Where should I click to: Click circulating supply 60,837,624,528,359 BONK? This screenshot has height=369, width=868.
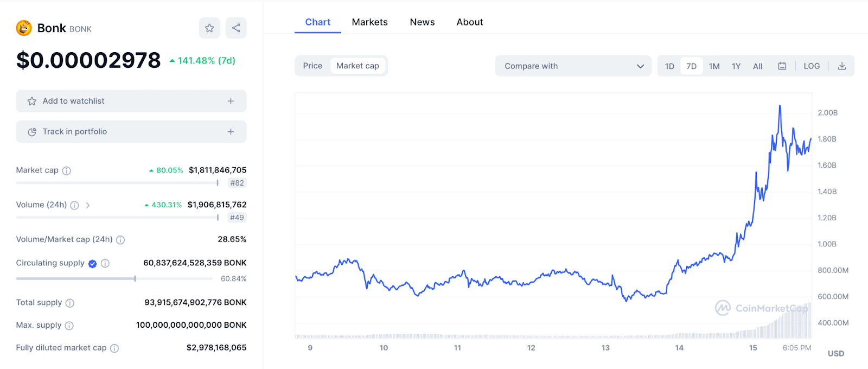tap(195, 263)
